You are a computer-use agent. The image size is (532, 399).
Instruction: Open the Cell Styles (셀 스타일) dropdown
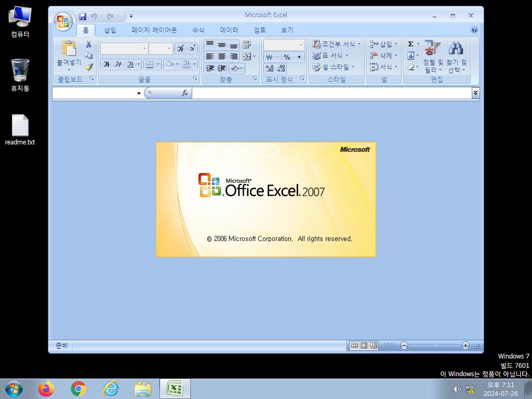coord(333,67)
